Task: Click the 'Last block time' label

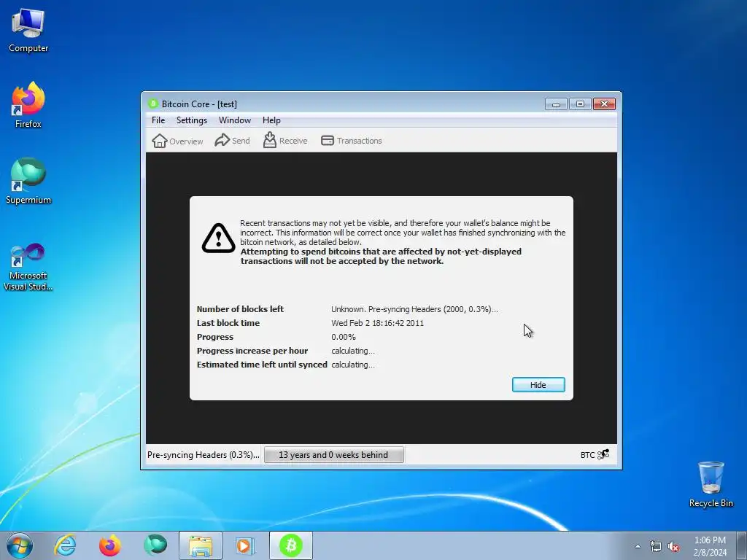Action: pyautogui.click(x=228, y=323)
